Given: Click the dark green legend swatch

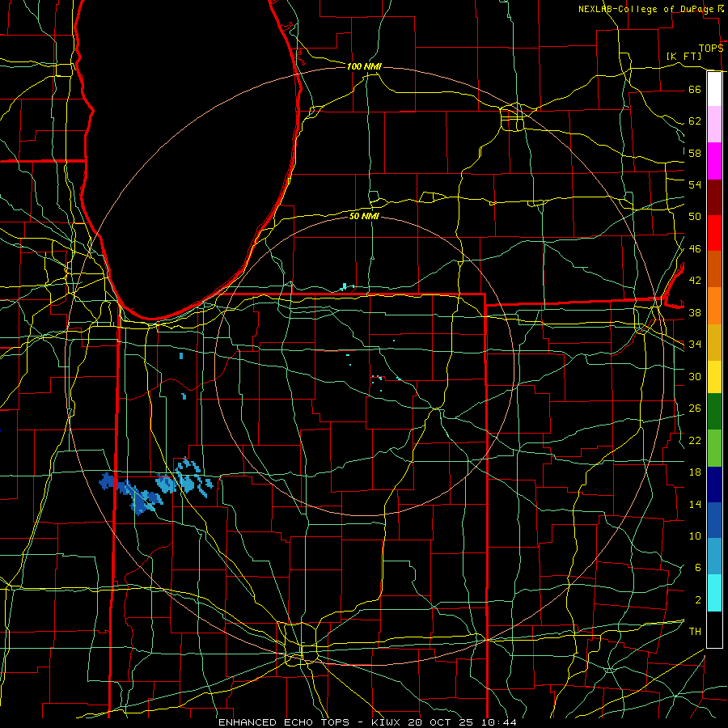Looking at the screenshot, I should pyautogui.click(x=714, y=412).
